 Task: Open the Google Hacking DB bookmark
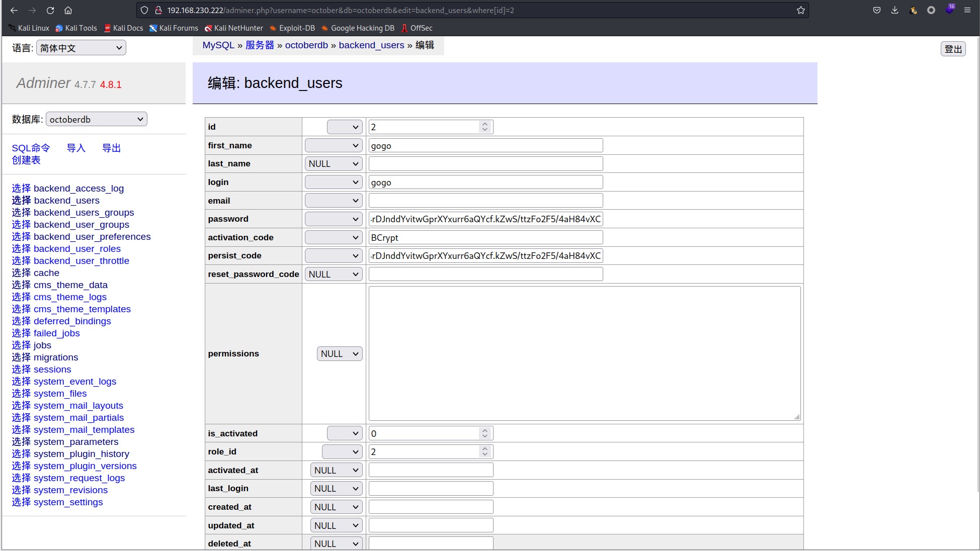(x=358, y=28)
